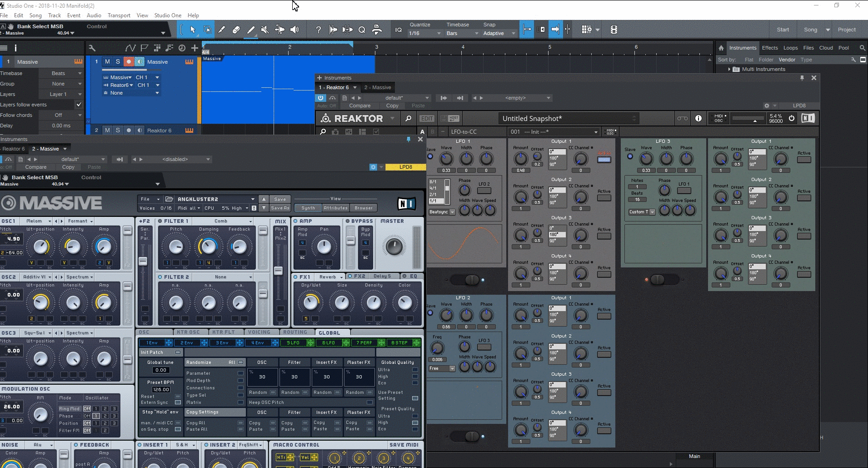Screen dimensions: 868x468
Task: Click Massive Save button
Action: pos(280,199)
